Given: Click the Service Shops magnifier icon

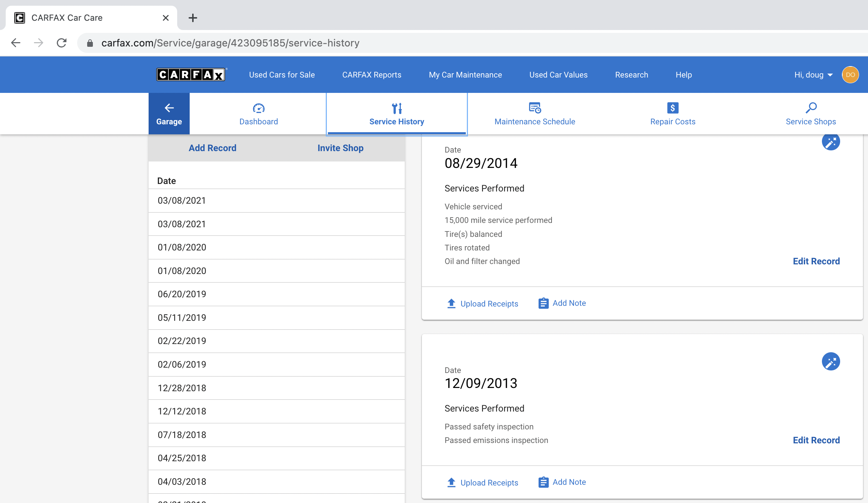Looking at the screenshot, I should [x=811, y=108].
